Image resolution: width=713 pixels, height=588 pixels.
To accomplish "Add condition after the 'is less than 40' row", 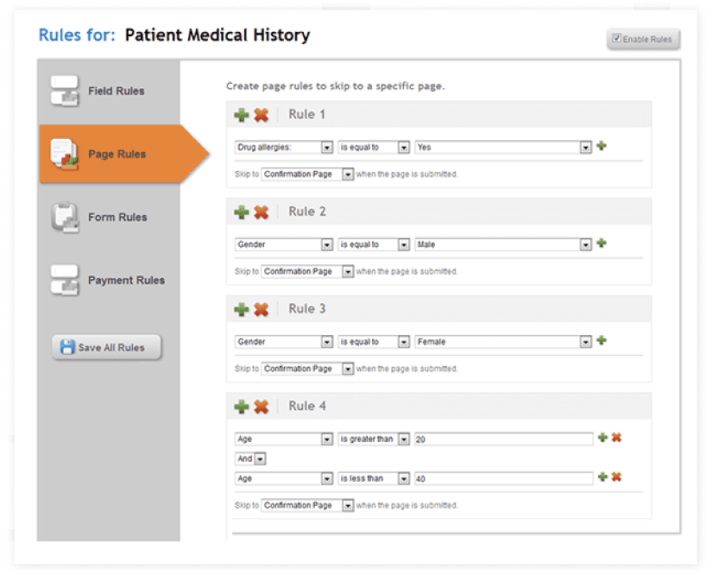I will pyautogui.click(x=603, y=477).
